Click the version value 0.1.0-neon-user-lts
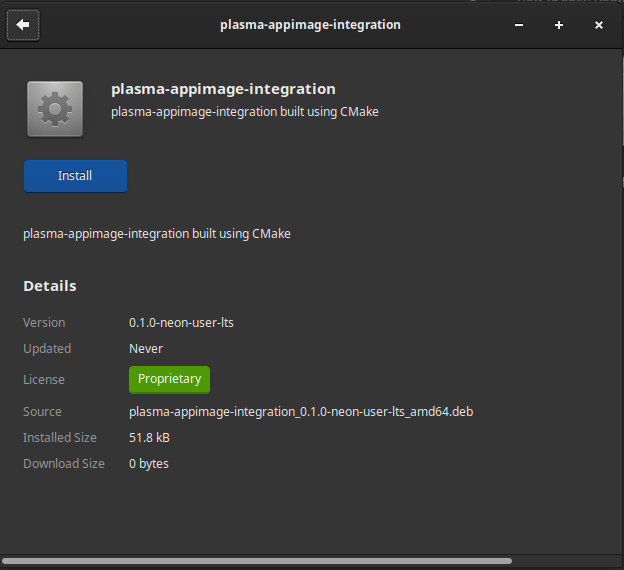This screenshot has height=570, width=624. pos(181,322)
